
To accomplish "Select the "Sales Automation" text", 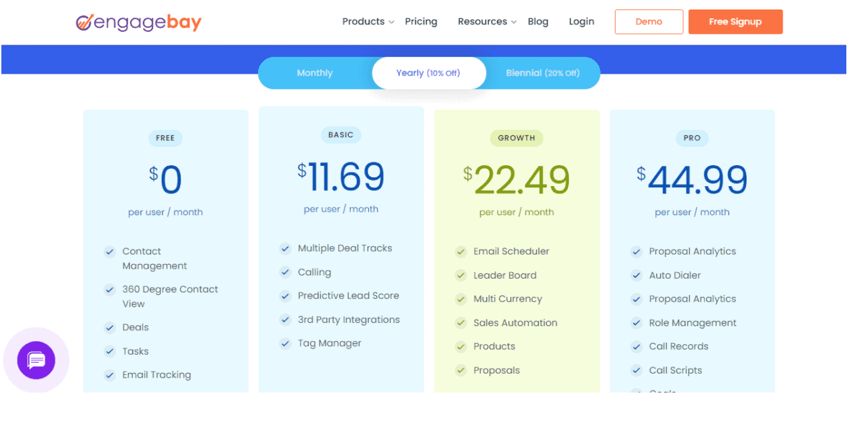I will coord(515,323).
